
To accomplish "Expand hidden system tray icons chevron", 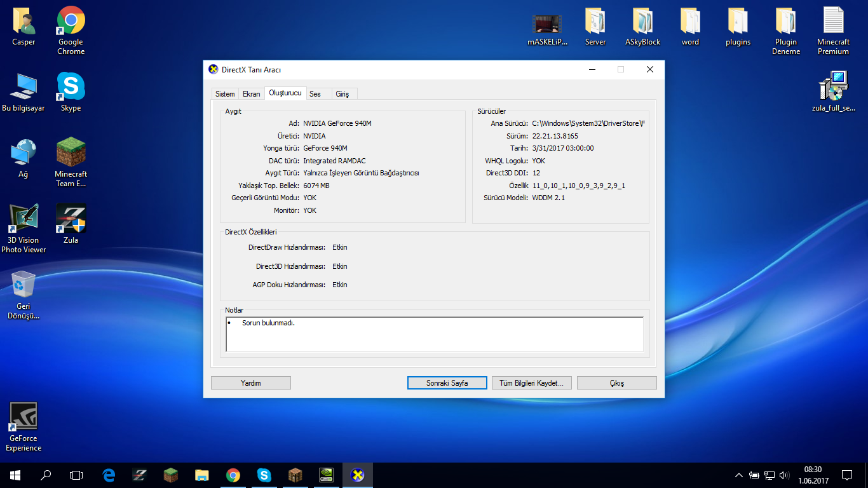I will (738, 475).
